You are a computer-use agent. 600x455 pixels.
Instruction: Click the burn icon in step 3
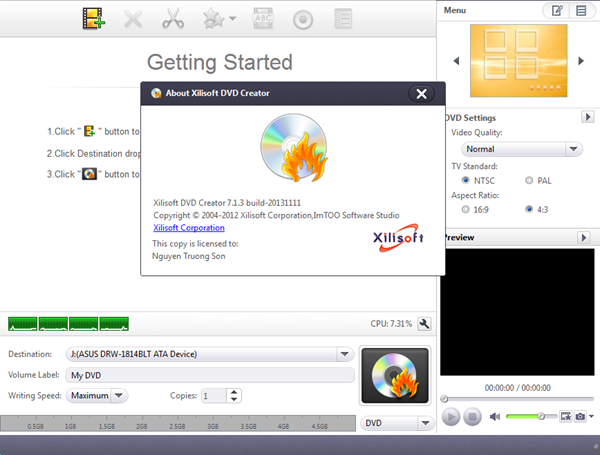point(90,174)
